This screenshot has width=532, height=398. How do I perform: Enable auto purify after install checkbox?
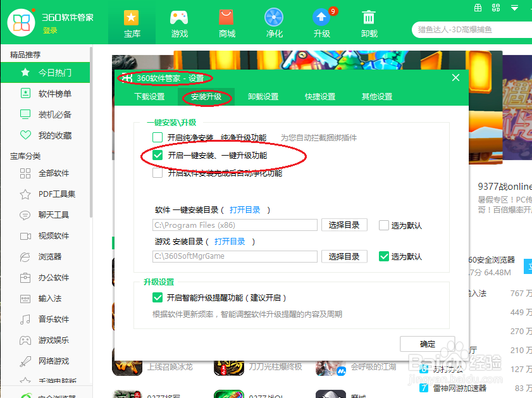point(158,173)
